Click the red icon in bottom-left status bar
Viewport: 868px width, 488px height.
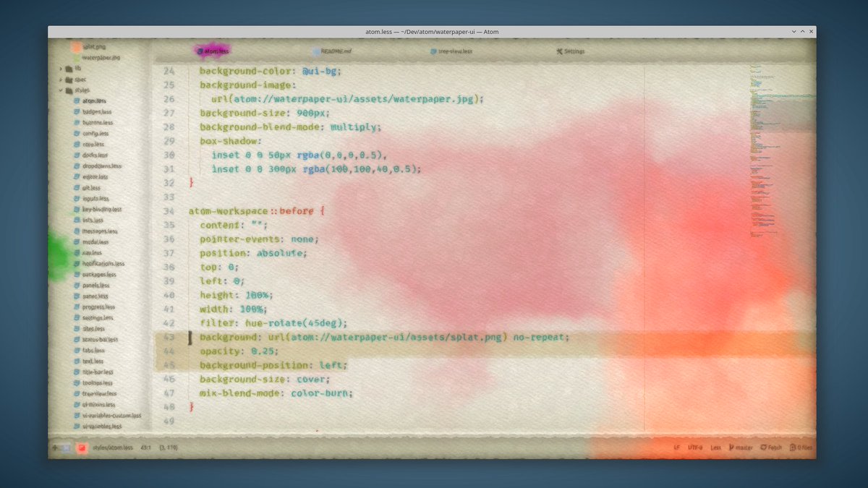click(x=82, y=448)
